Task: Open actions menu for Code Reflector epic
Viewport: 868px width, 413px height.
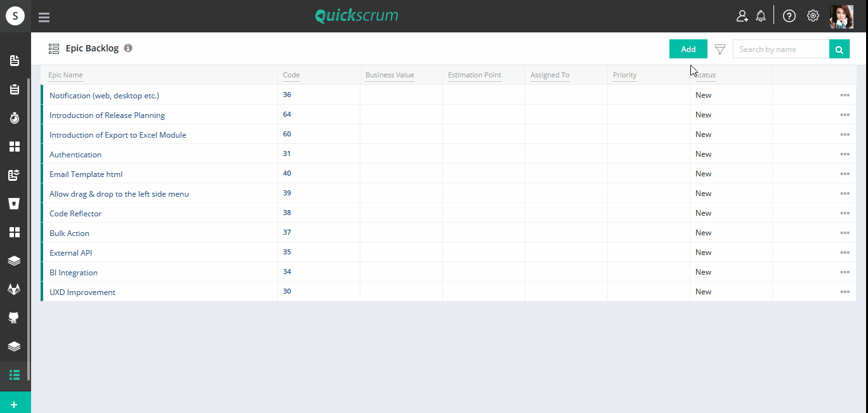Action: (x=845, y=213)
